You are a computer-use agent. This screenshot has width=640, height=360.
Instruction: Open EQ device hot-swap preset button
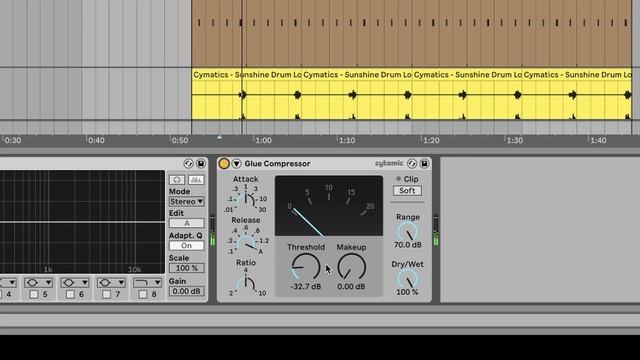(188, 164)
